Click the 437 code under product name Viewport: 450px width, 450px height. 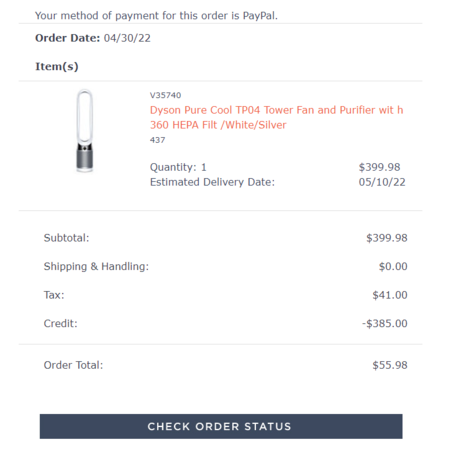pyautogui.click(x=157, y=140)
